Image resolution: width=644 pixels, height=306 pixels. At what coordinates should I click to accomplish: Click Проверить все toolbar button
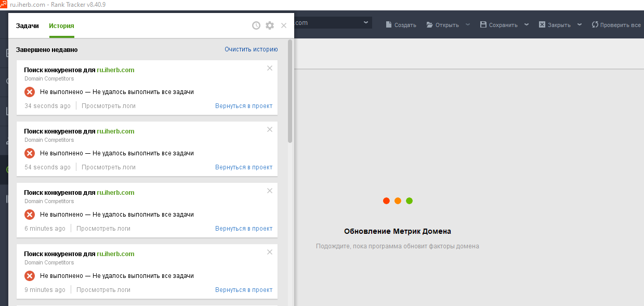(x=616, y=25)
